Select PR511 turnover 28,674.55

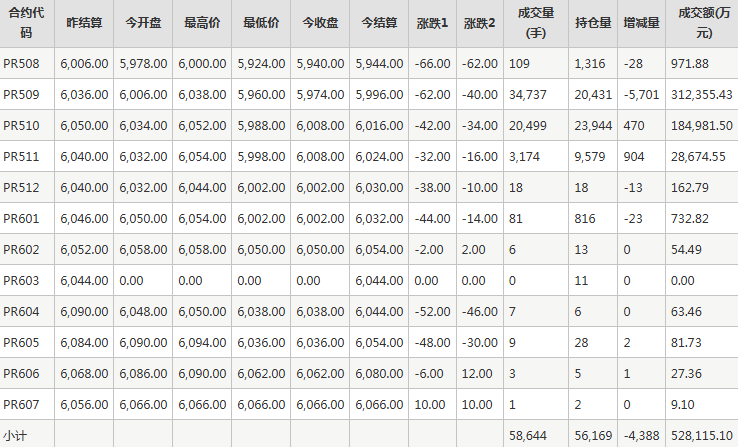click(x=698, y=157)
